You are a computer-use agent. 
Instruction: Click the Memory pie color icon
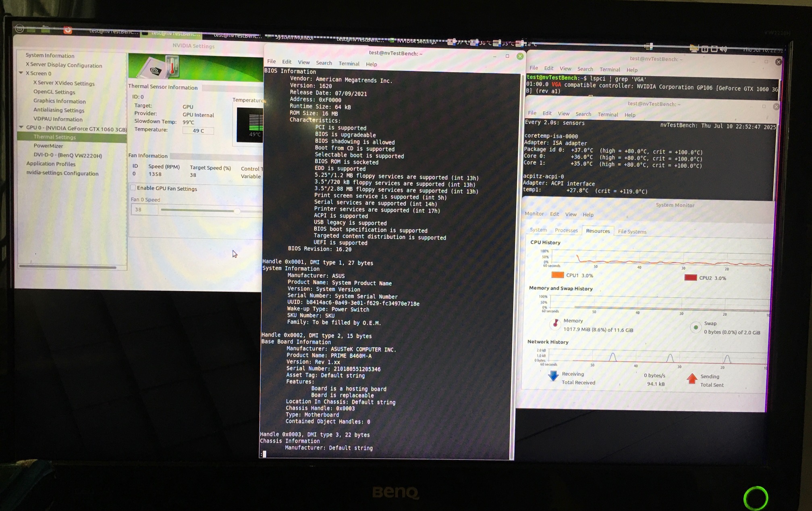tap(555, 323)
